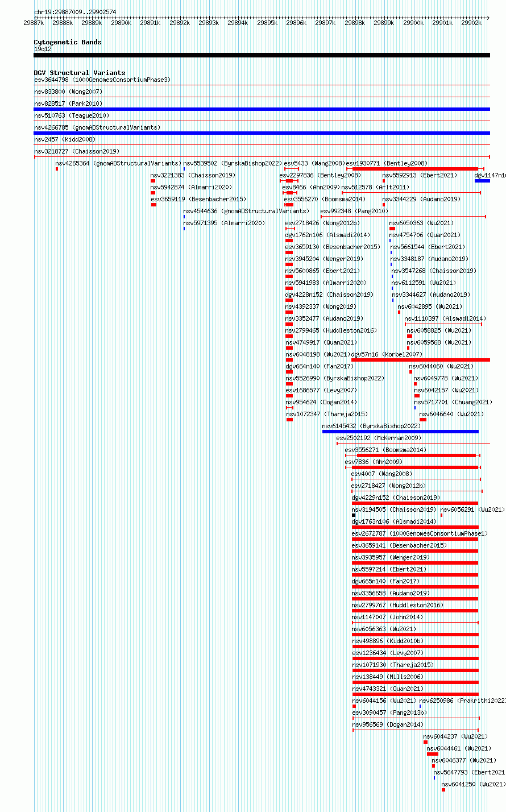Screen dimensions: 506x812
Task: Select nsv956569 (Dogan2014) variant
Action: click(388, 724)
